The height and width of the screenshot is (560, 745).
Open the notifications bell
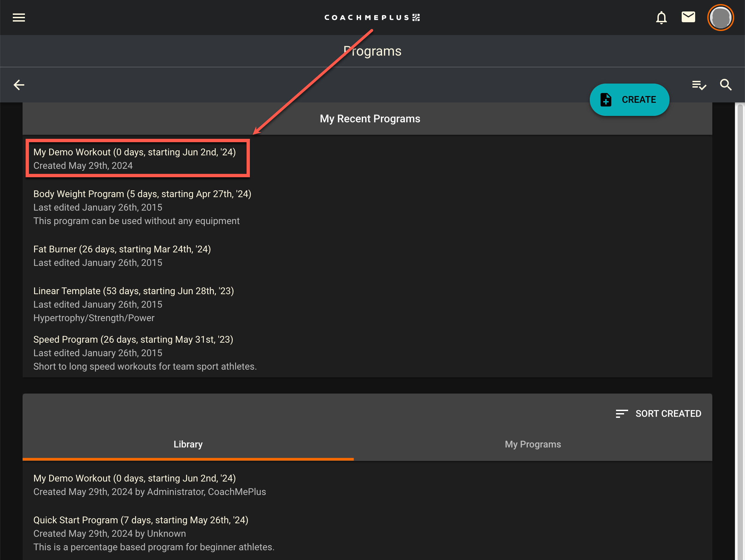[x=661, y=18]
